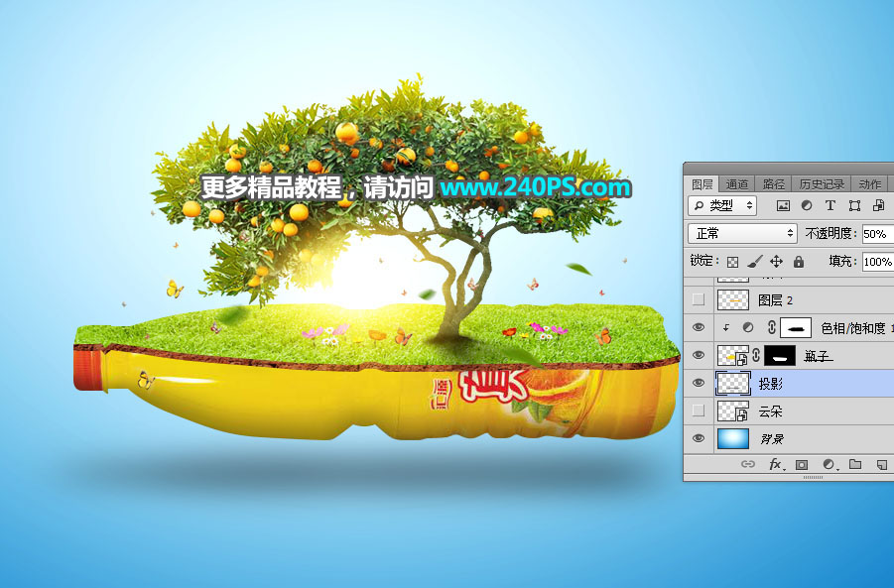
Task: Click the 不透明度 50% field
Action: point(877,234)
